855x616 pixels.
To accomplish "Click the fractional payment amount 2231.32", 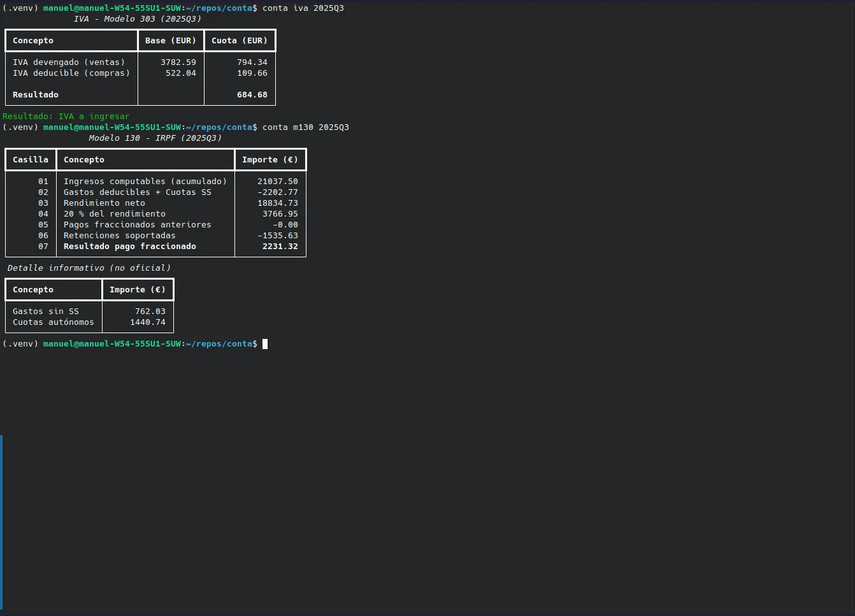I will [280, 247].
